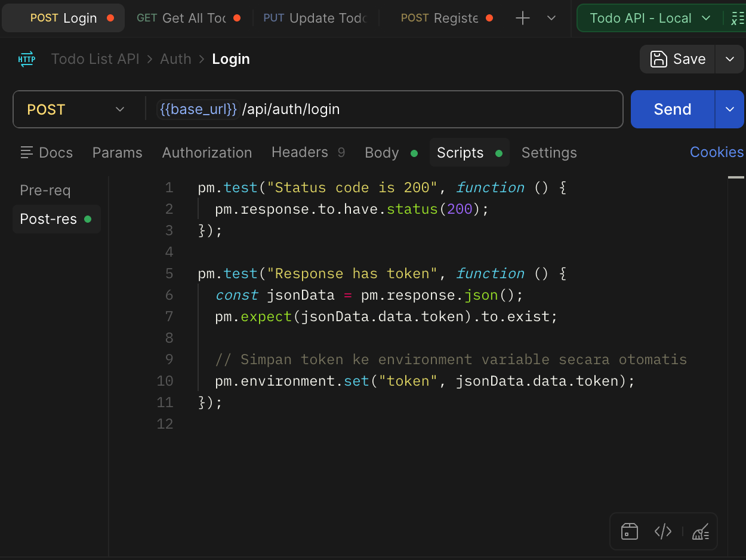Click the broom icon in the editor footer
This screenshot has height=560, width=746.
701,531
